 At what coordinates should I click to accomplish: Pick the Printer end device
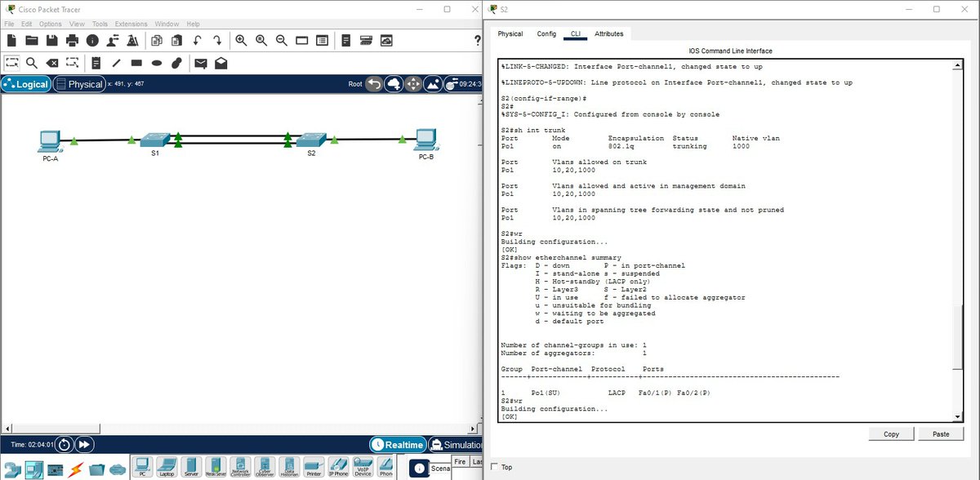[x=314, y=468]
